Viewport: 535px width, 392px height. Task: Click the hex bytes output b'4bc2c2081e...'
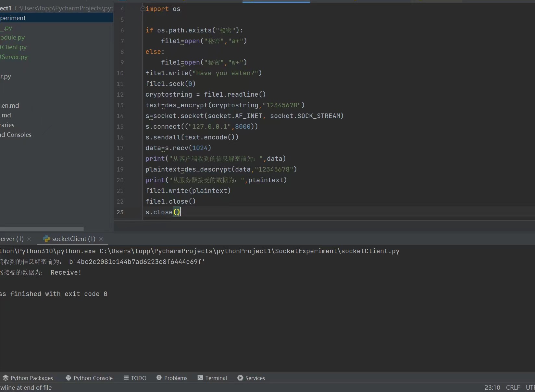(137, 262)
